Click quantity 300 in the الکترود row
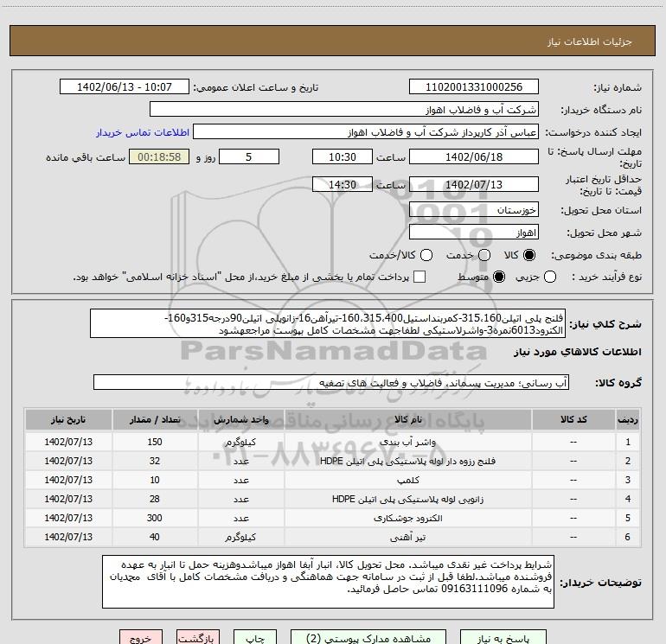666x644 pixels. tap(155, 519)
